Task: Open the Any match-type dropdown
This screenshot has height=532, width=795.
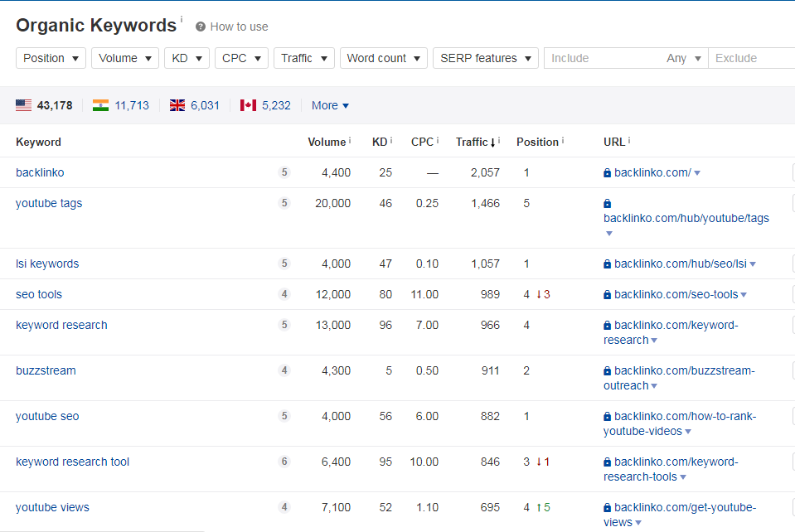Action: point(683,58)
